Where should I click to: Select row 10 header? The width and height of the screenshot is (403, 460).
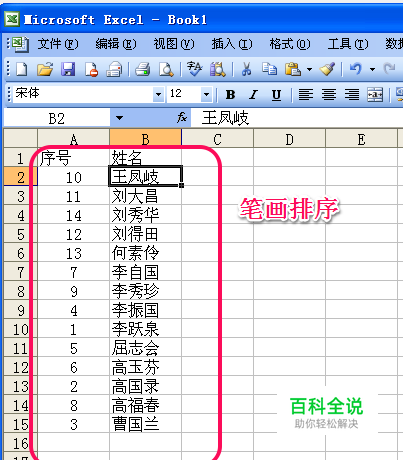20,329
